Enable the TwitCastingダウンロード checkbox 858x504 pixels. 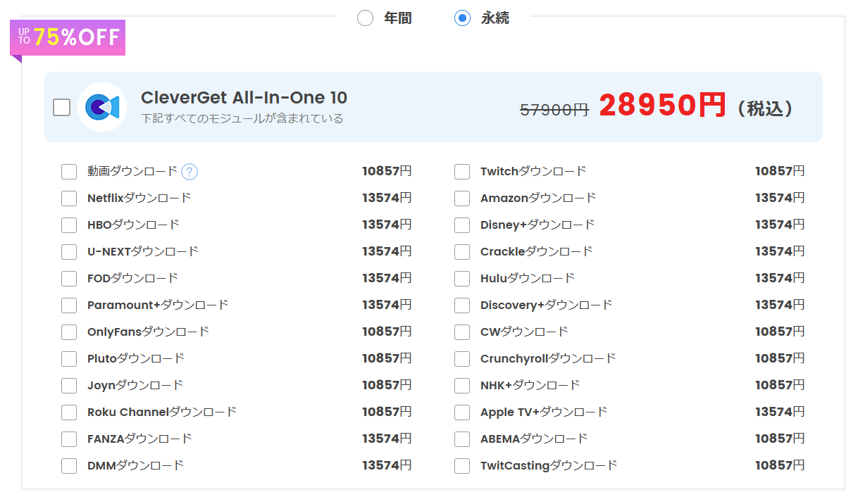(462, 466)
